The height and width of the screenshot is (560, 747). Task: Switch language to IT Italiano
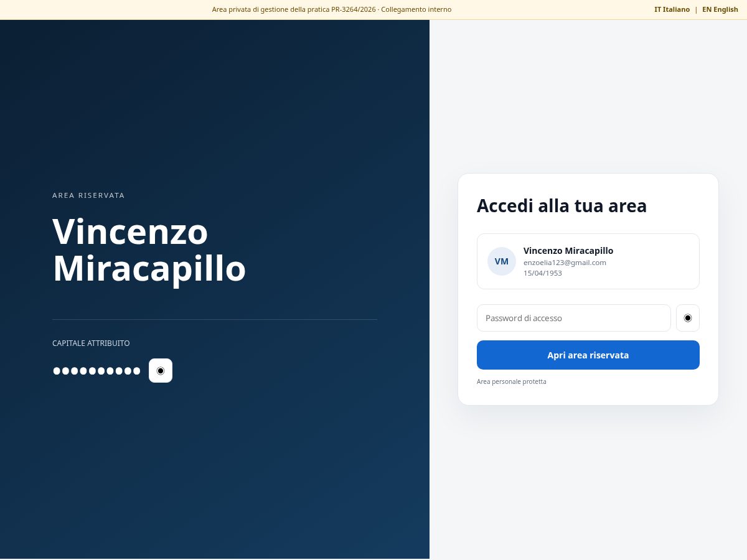click(672, 9)
